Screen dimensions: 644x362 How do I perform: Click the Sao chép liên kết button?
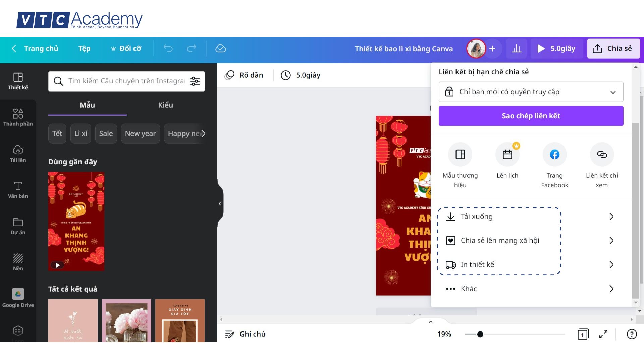coord(531,116)
